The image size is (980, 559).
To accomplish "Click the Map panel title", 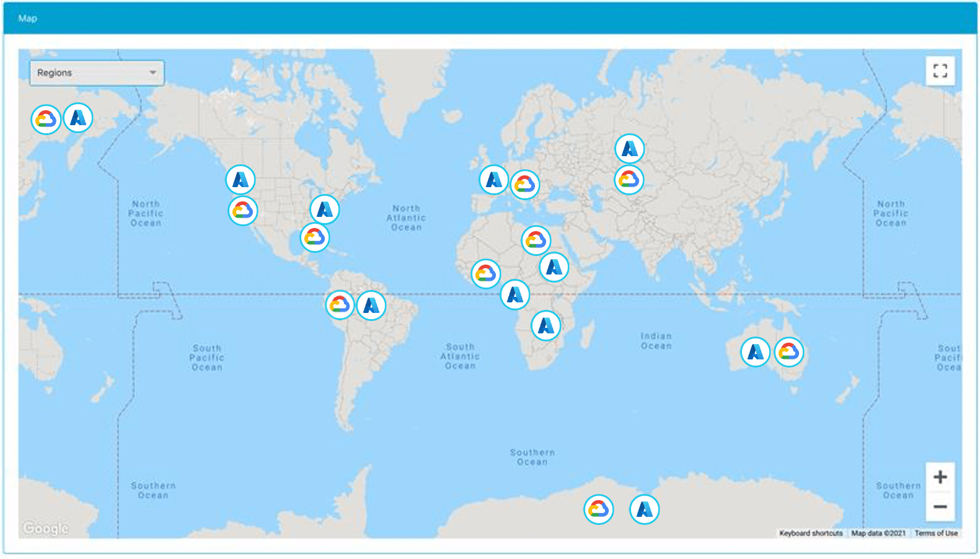I will pyautogui.click(x=27, y=19).
